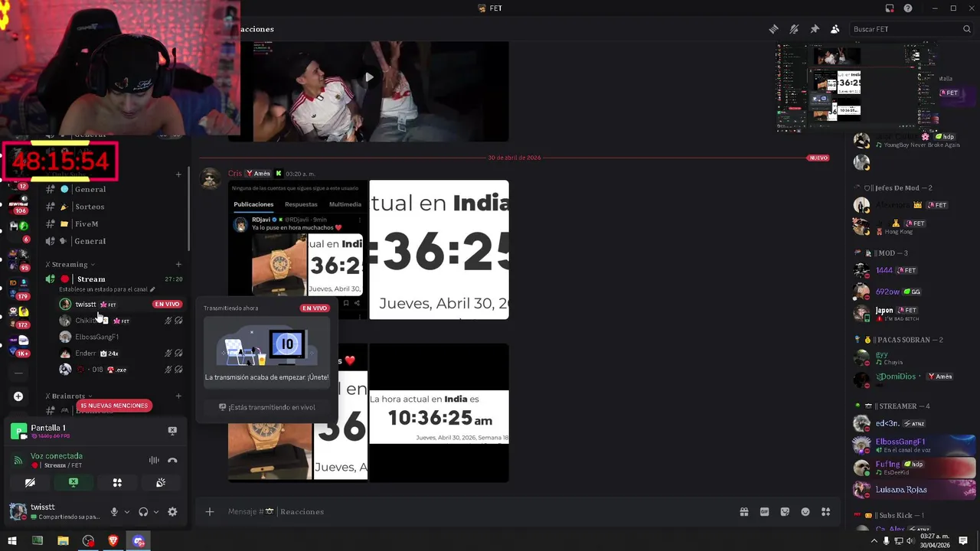Open the India time image attachment

(x=439, y=249)
